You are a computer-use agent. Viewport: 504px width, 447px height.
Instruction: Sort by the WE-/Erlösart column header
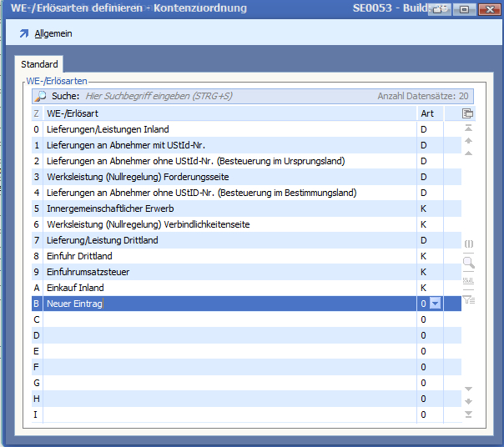(229, 113)
